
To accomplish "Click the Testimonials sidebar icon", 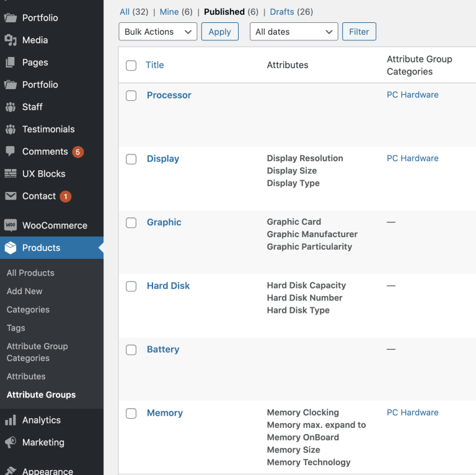I will tap(11, 129).
